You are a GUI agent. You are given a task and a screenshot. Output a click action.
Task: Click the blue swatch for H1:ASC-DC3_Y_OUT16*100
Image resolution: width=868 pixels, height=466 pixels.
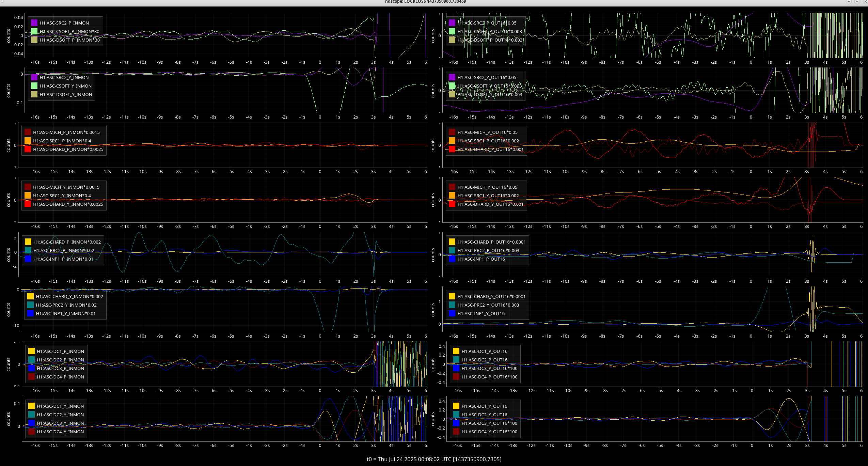pos(456,423)
